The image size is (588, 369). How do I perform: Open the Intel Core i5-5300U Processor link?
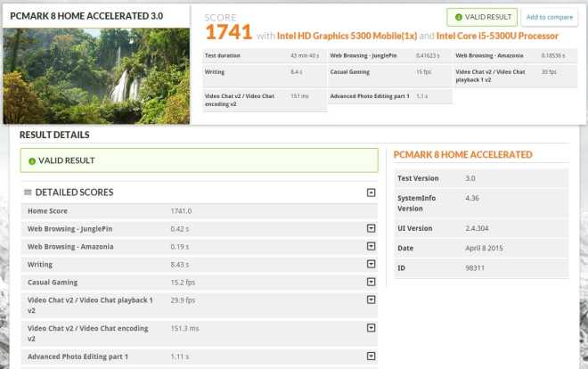[497, 36]
